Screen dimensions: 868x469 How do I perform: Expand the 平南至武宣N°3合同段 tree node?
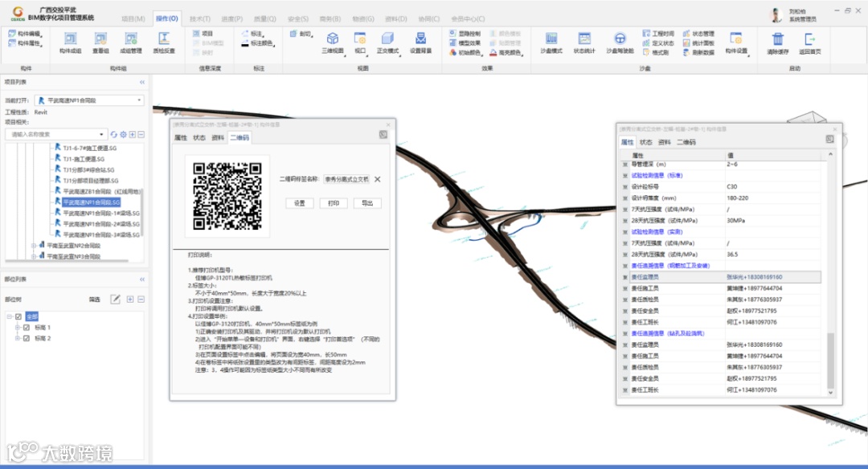33,256
